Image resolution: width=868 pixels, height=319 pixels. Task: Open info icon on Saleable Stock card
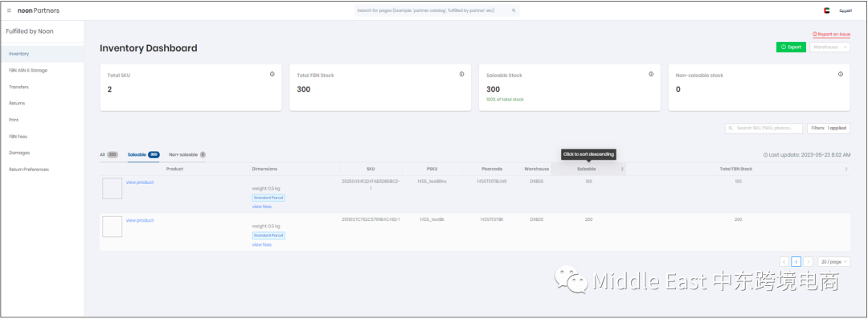click(651, 74)
